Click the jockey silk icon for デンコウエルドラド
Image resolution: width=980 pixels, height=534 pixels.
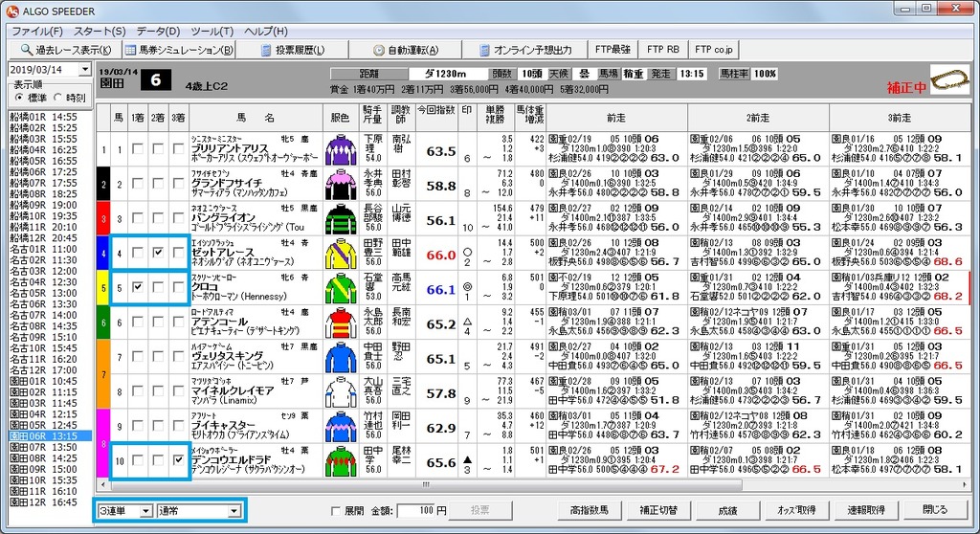tap(341, 461)
